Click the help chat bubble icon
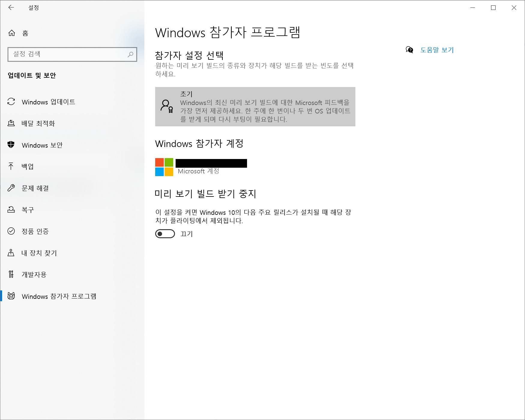The image size is (525, 420). (x=409, y=50)
